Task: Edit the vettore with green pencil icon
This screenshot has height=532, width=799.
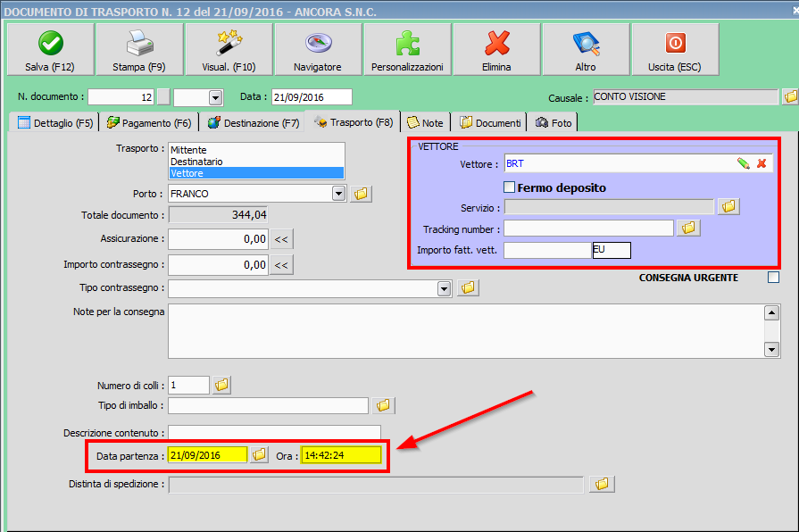Action: (743, 163)
